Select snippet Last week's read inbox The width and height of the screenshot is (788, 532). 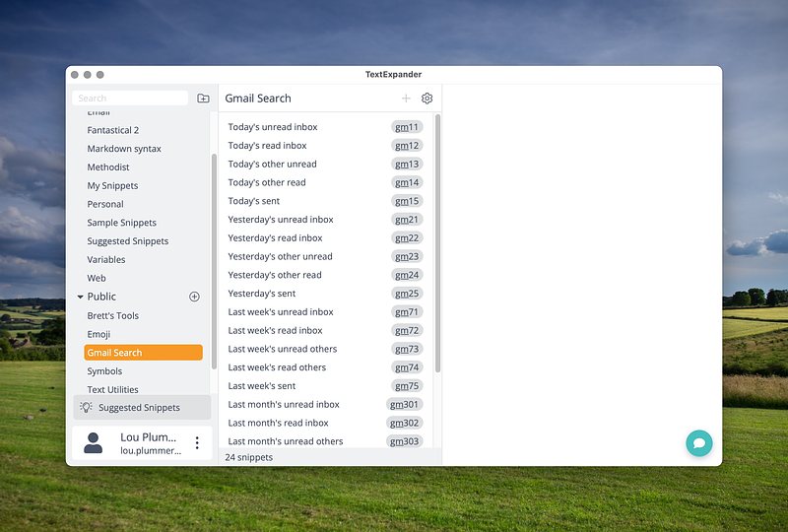click(x=326, y=330)
